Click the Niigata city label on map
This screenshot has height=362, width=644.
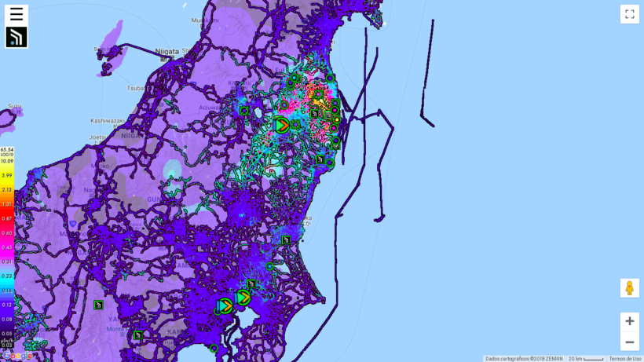(x=166, y=50)
